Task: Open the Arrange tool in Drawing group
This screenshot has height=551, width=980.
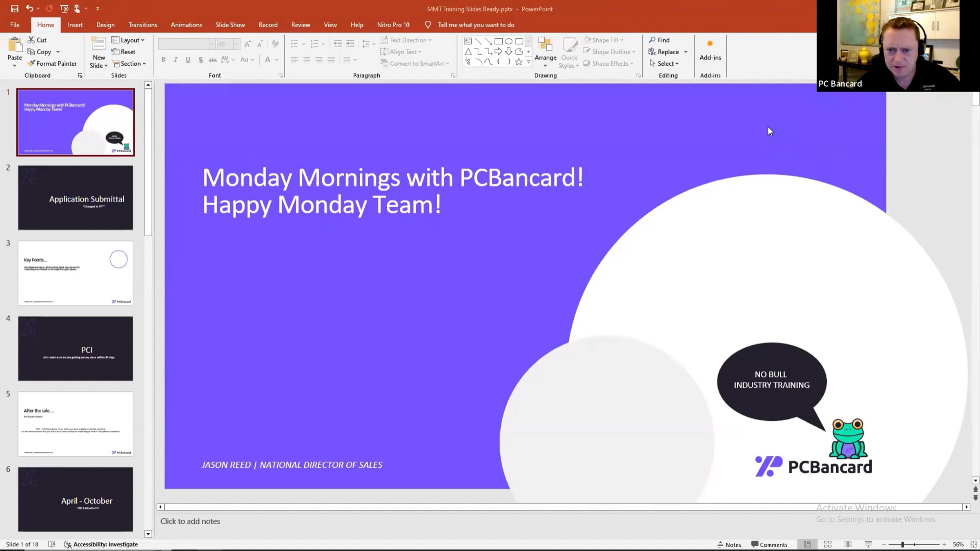Action: (x=545, y=51)
